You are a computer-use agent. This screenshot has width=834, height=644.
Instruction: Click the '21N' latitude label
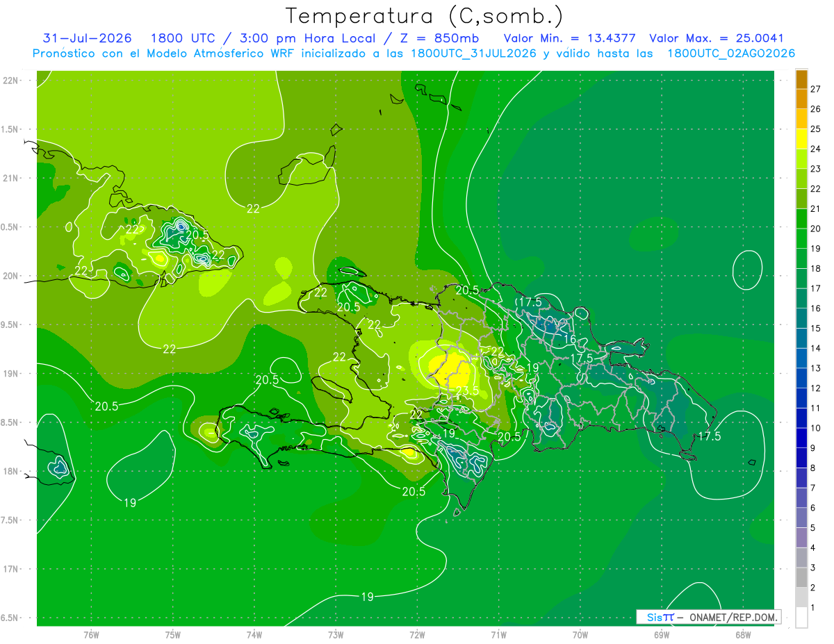[11, 179]
